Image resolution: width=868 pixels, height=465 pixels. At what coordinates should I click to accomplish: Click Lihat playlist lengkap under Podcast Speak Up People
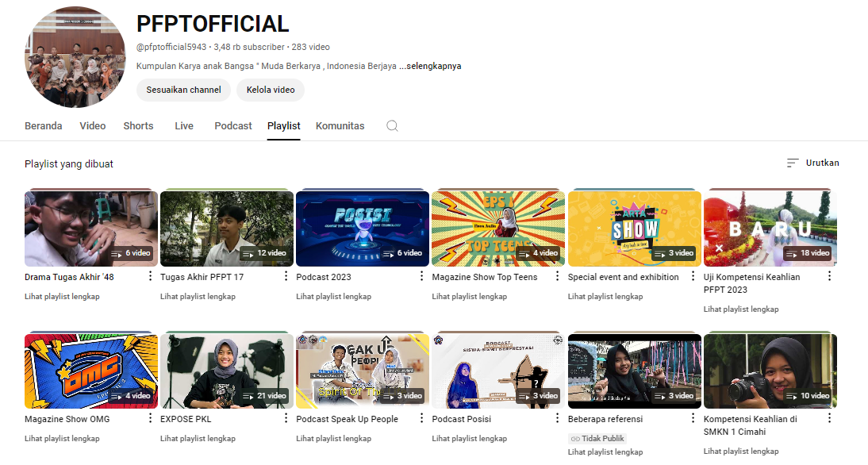(333, 439)
